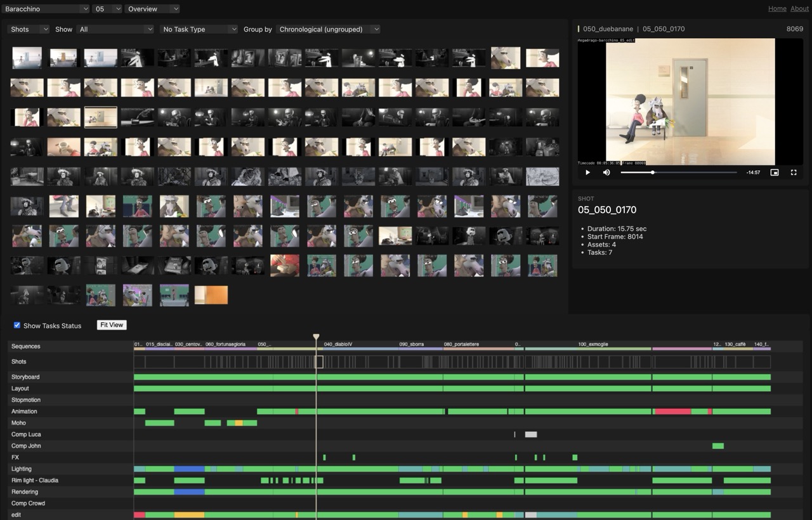Click the red Animation status segment
The height and width of the screenshot is (520, 812).
click(x=672, y=412)
